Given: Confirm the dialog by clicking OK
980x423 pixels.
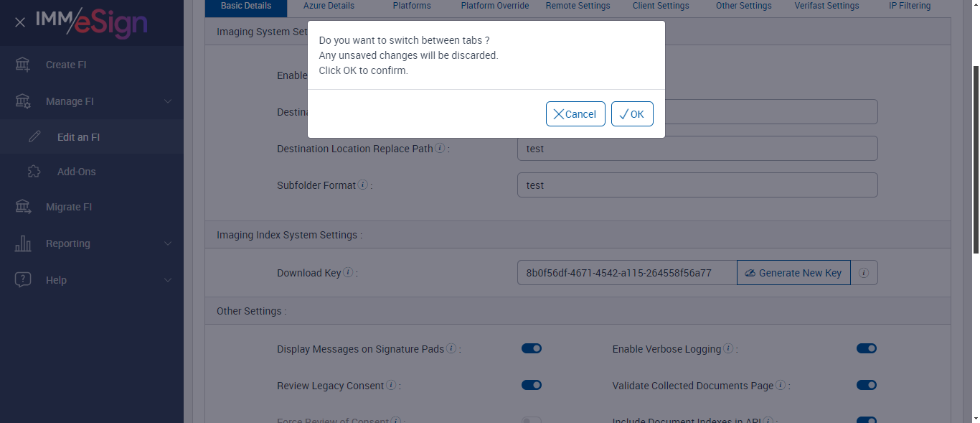Looking at the screenshot, I should click(x=632, y=114).
